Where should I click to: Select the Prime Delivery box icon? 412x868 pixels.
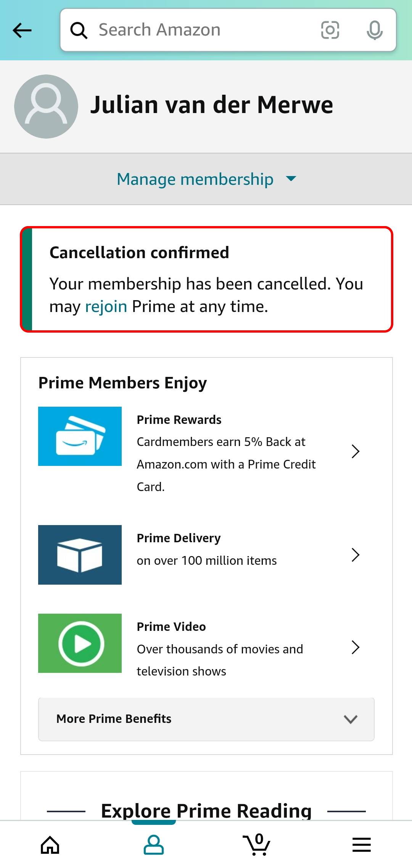coord(79,554)
